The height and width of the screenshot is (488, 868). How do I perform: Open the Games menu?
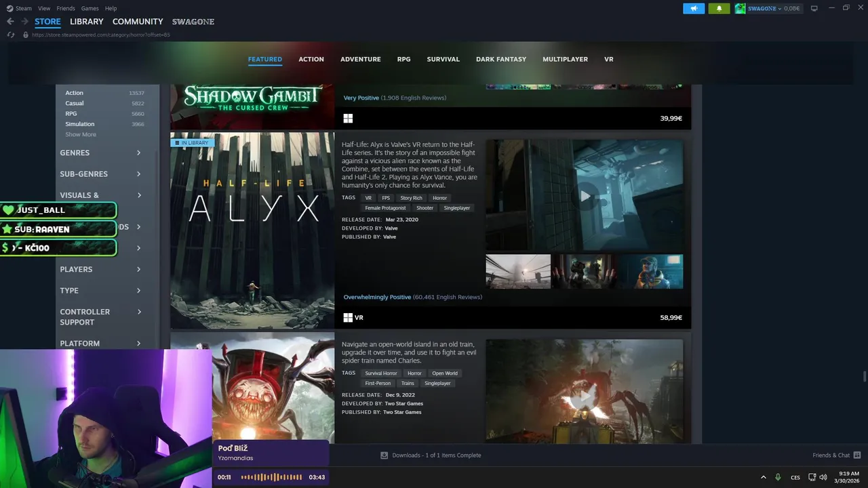(90, 8)
